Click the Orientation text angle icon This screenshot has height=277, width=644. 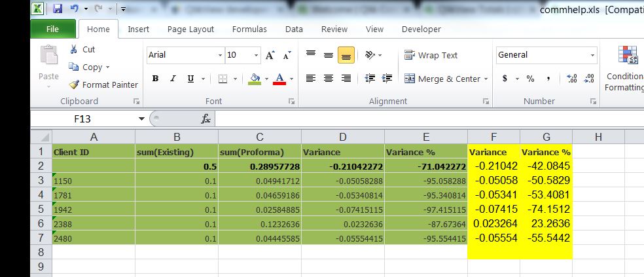(x=370, y=54)
